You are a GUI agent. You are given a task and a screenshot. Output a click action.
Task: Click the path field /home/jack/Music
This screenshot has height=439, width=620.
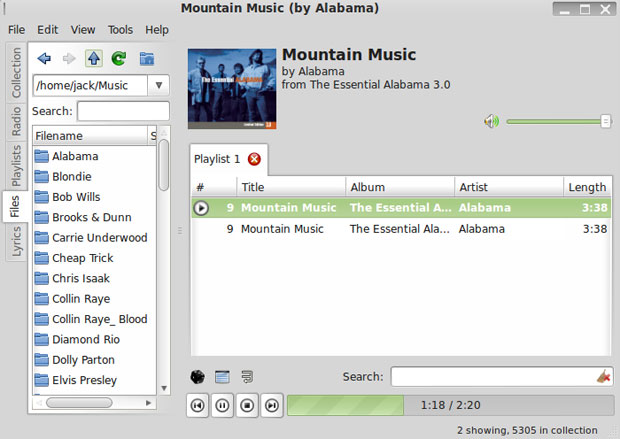(90, 85)
